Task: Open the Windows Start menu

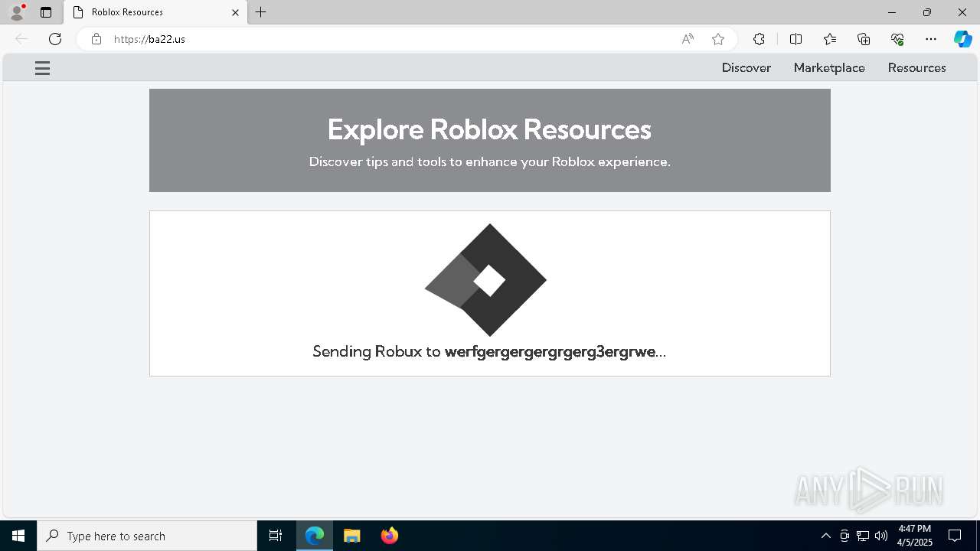Action: 18,536
